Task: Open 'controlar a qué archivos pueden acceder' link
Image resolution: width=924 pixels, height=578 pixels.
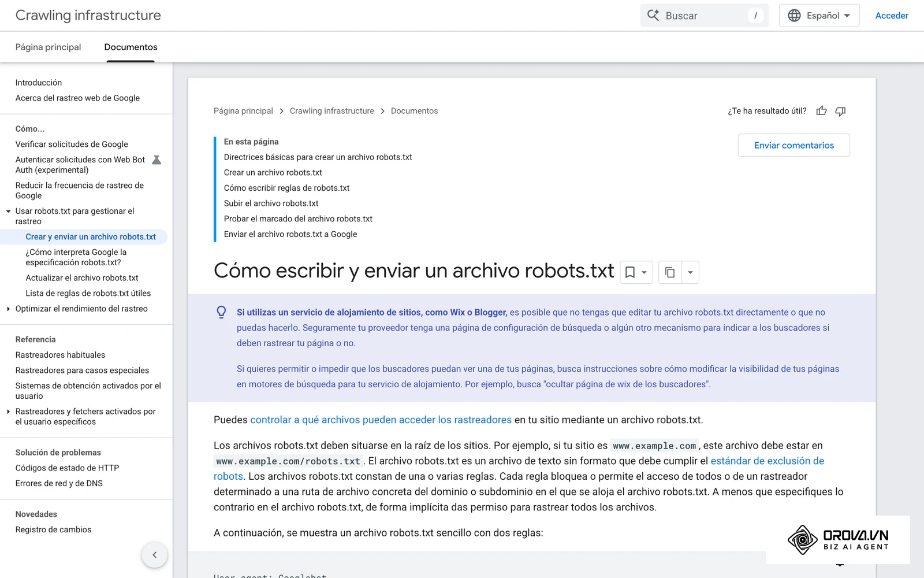Action: (381, 420)
